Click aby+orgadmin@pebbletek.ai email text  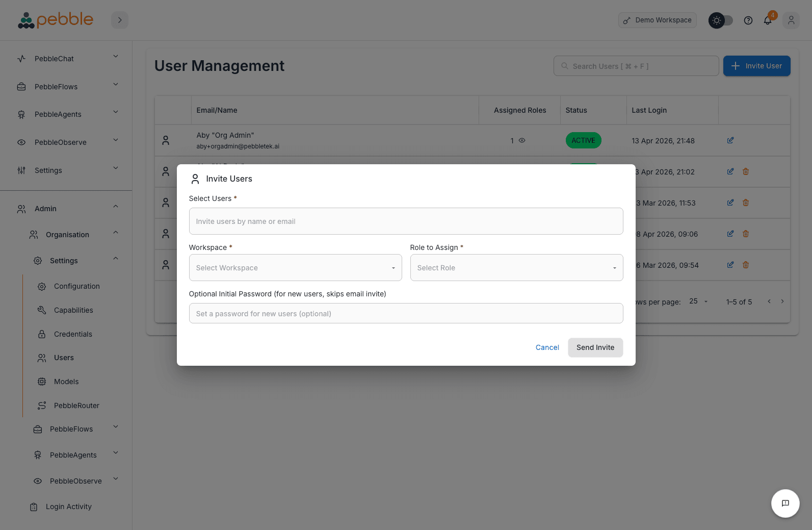238,146
